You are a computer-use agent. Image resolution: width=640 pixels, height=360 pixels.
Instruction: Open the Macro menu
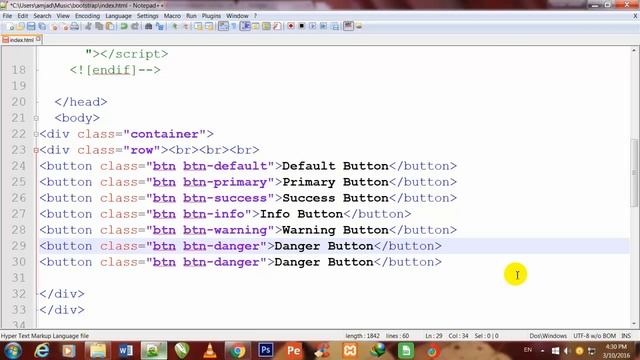tap(172, 16)
